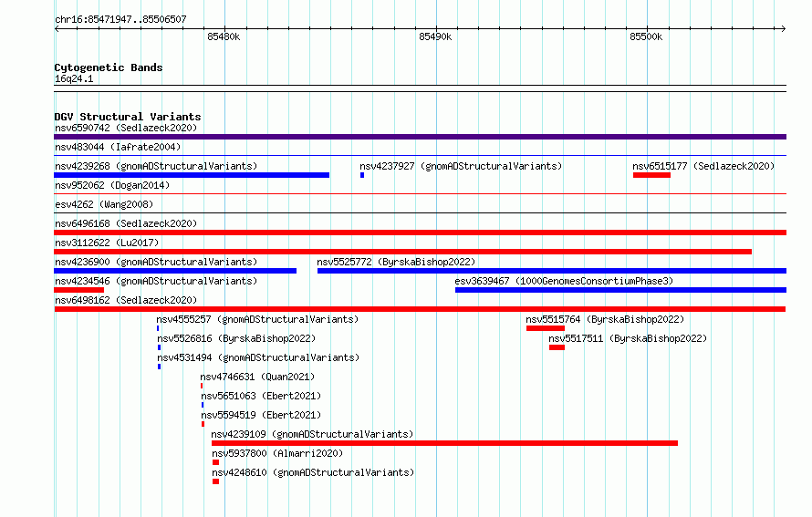Click the nsv4239268 gnomAD variant label
Viewport: 812px width, 517px height.
[156, 166]
